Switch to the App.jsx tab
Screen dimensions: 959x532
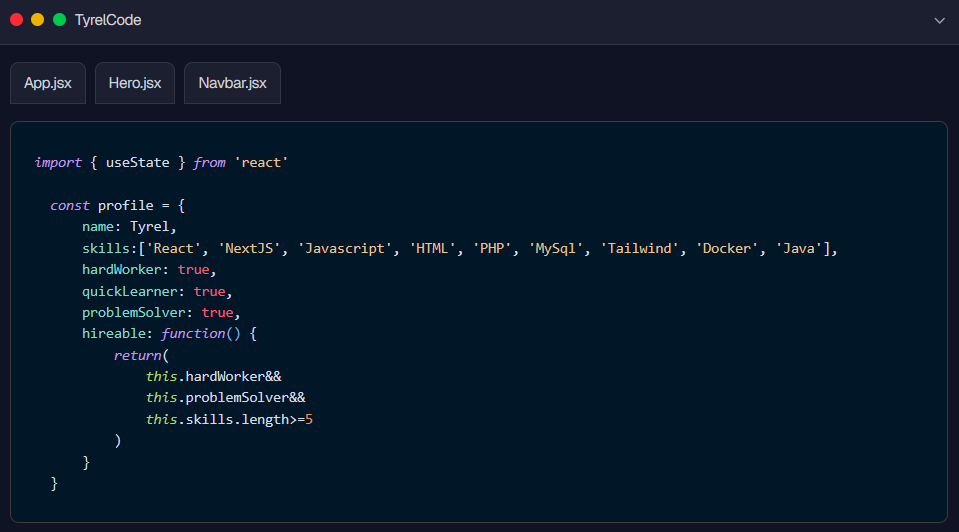click(x=48, y=83)
